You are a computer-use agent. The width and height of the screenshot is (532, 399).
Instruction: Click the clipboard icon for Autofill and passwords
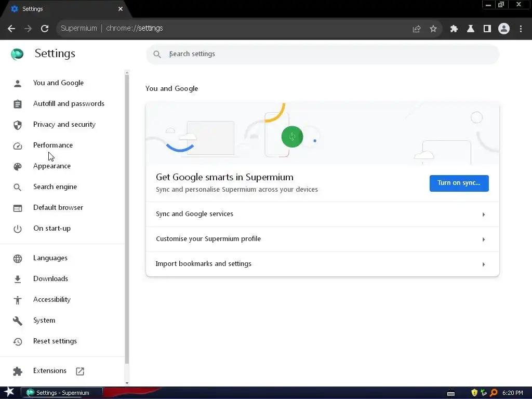(x=18, y=104)
